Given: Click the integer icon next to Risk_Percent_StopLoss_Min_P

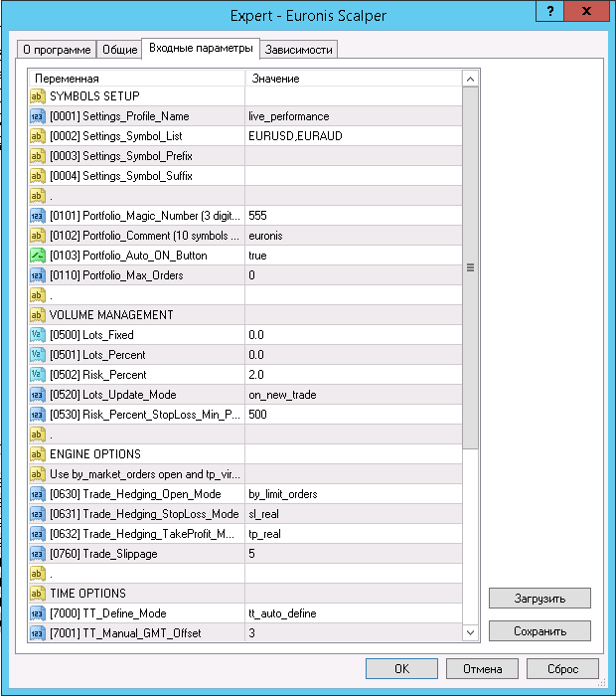Looking at the screenshot, I should pos(38,415).
